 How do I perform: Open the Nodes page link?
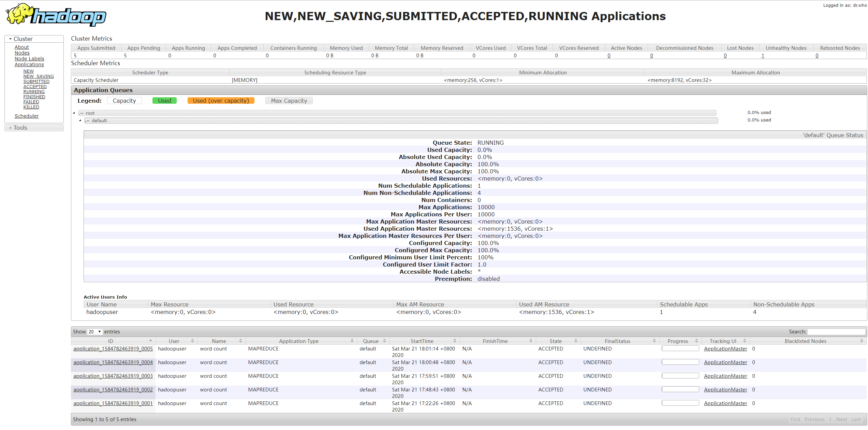22,53
